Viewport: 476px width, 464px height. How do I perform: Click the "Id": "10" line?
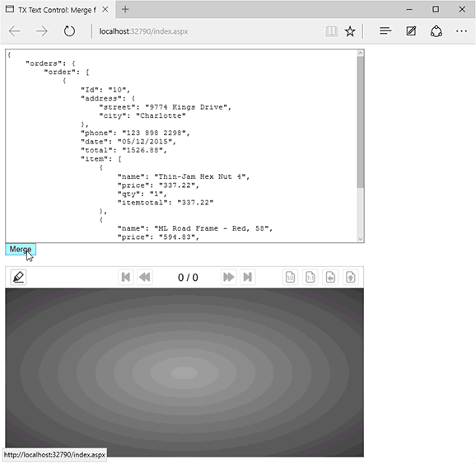[x=105, y=90]
